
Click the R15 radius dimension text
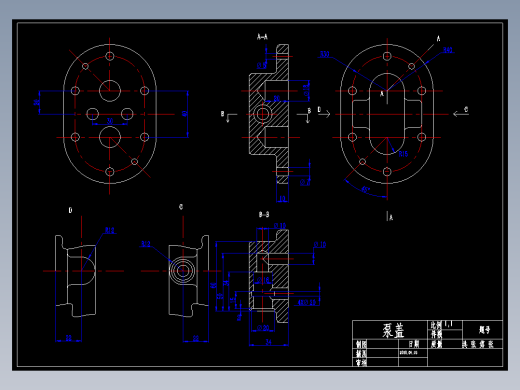click(x=403, y=154)
